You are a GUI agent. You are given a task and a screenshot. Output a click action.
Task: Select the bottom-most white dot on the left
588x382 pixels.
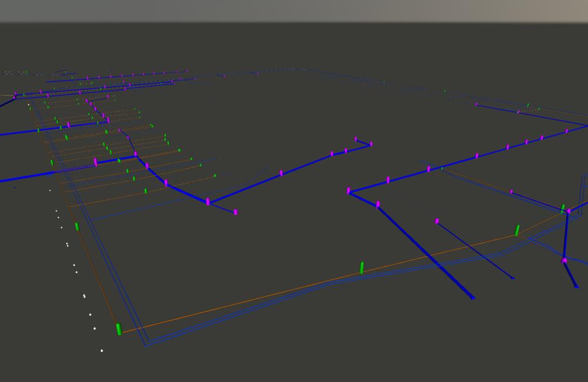pyautogui.click(x=101, y=351)
